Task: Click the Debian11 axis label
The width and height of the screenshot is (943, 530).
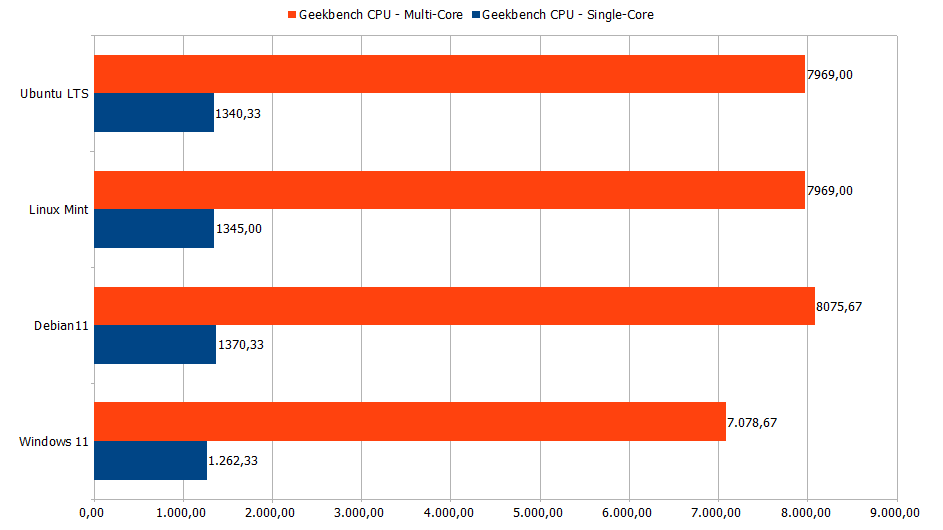Action: [61, 326]
